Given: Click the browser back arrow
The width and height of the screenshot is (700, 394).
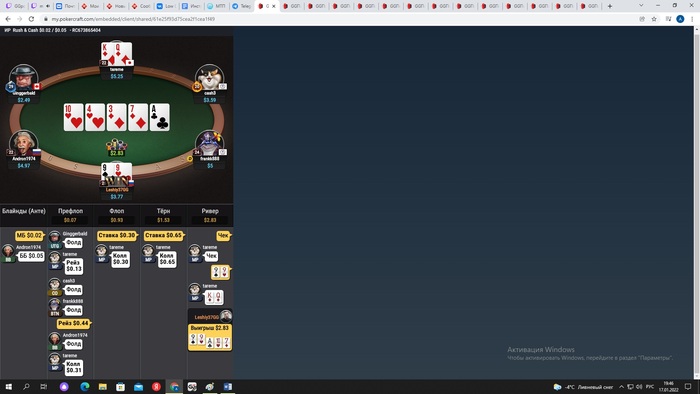Looking at the screenshot, I should [x=8, y=19].
